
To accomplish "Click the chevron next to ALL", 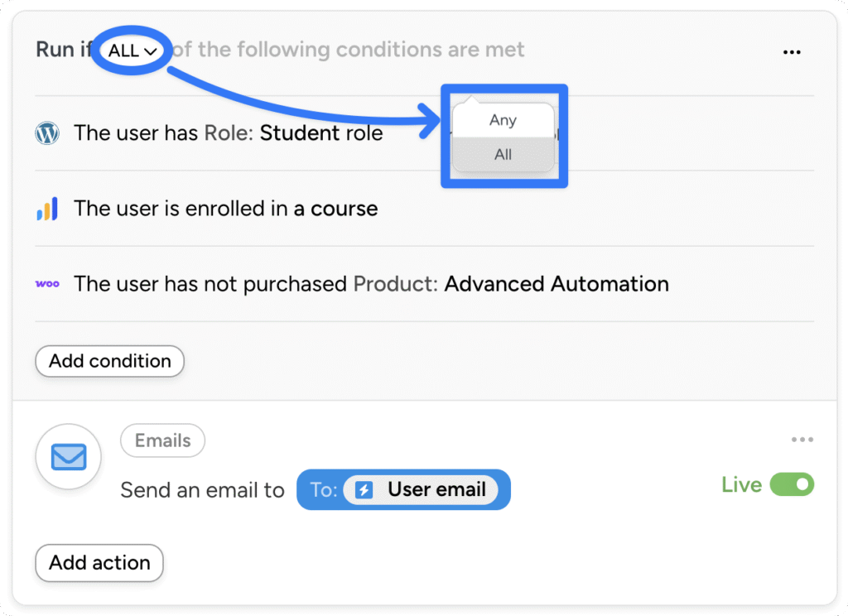I will [150, 51].
